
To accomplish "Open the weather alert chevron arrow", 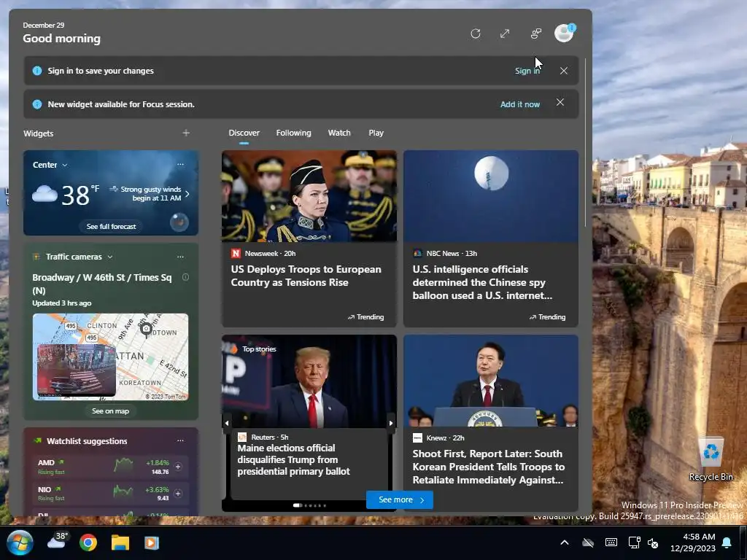I will coord(187,194).
